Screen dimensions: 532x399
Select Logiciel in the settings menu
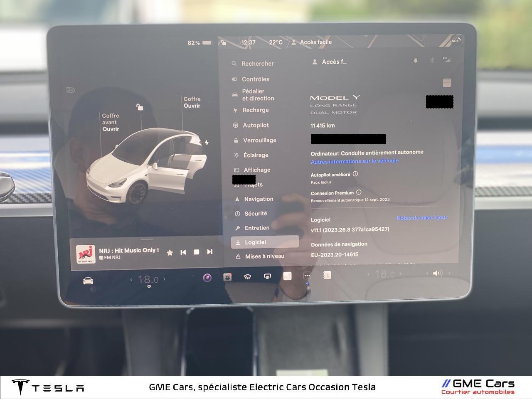click(x=265, y=242)
